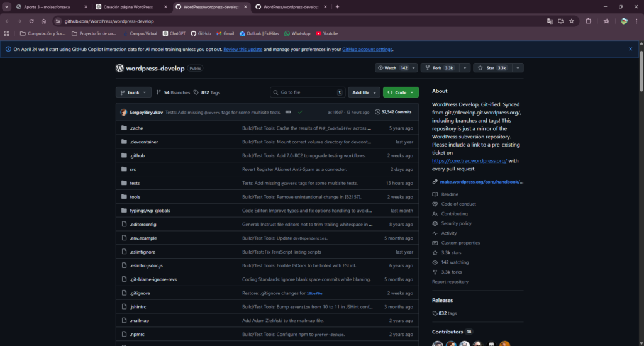Open the Releases section heading
The height and width of the screenshot is (346, 644).
(x=442, y=300)
